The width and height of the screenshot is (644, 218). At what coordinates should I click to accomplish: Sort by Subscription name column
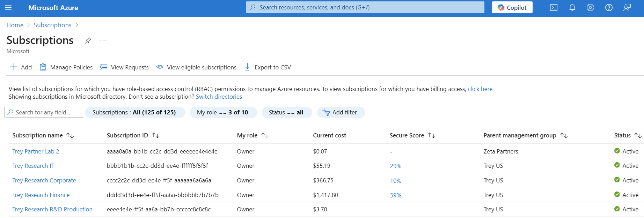pyautogui.click(x=43, y=135)
